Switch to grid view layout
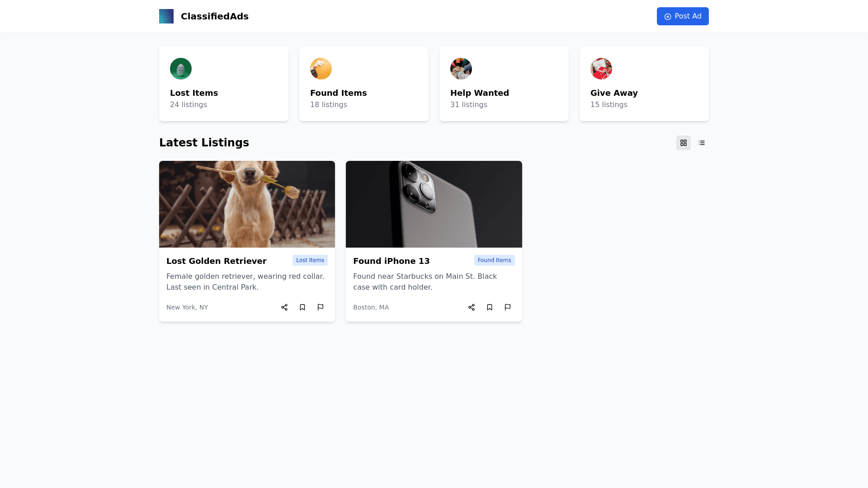 click(684, 143)
